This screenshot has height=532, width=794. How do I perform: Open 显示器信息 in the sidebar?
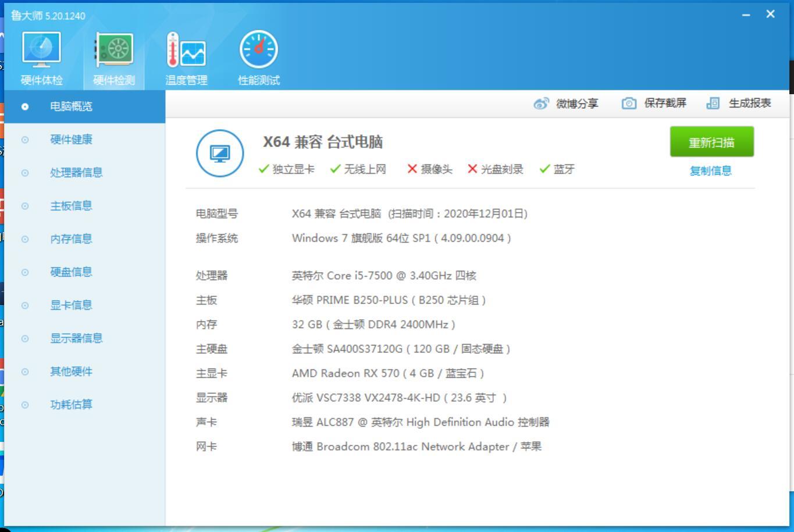coord(85,338)
